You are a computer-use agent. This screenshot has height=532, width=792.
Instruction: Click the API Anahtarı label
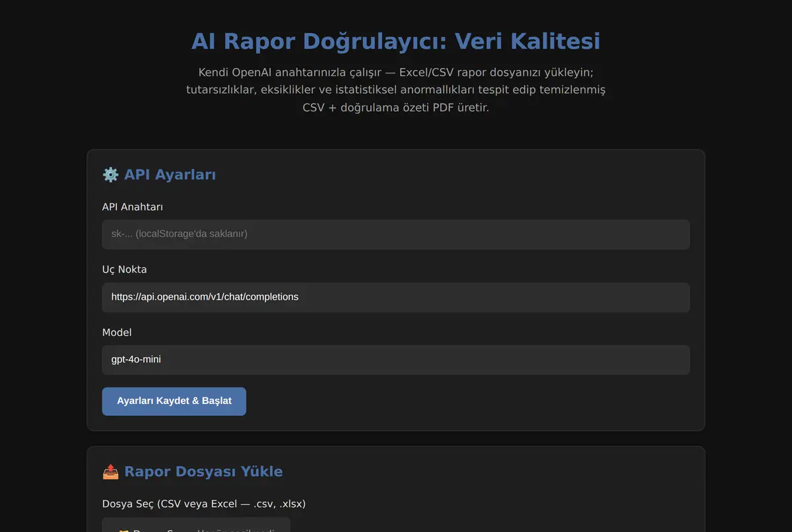[133, 207]
